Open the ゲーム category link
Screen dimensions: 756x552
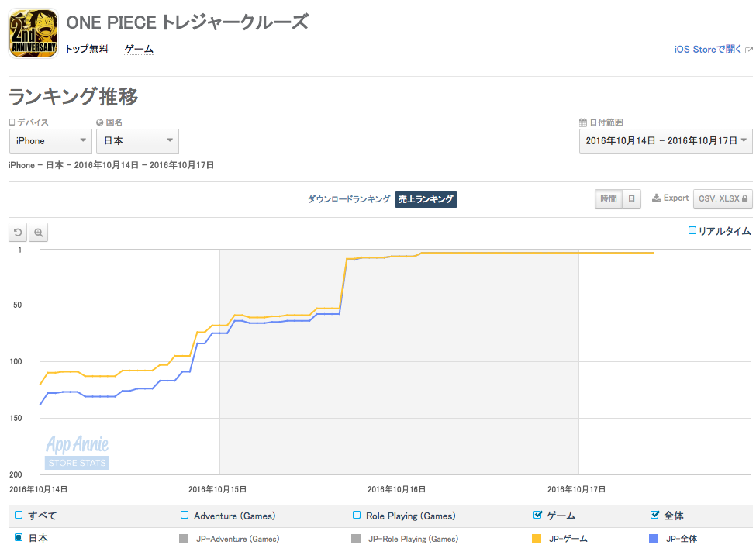[139, 49]
